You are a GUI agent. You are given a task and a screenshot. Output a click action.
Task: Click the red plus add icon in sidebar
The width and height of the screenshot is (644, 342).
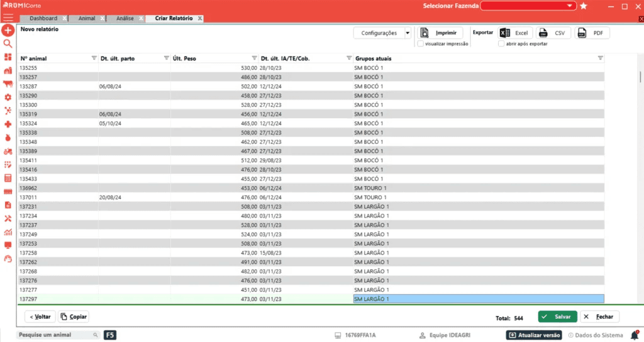(x=8, y=30)
